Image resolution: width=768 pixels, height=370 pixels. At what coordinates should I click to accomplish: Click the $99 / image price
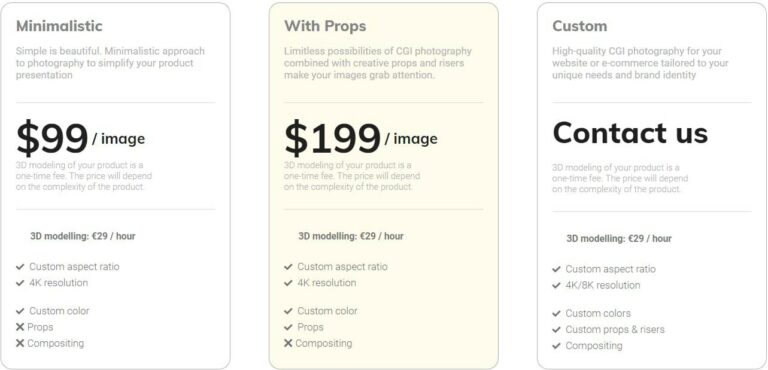pos(80,138)
